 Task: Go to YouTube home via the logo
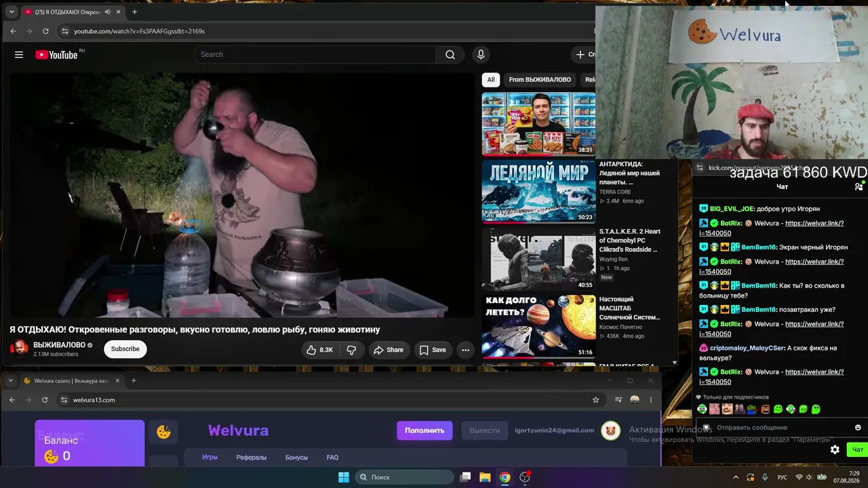[56, 55]
